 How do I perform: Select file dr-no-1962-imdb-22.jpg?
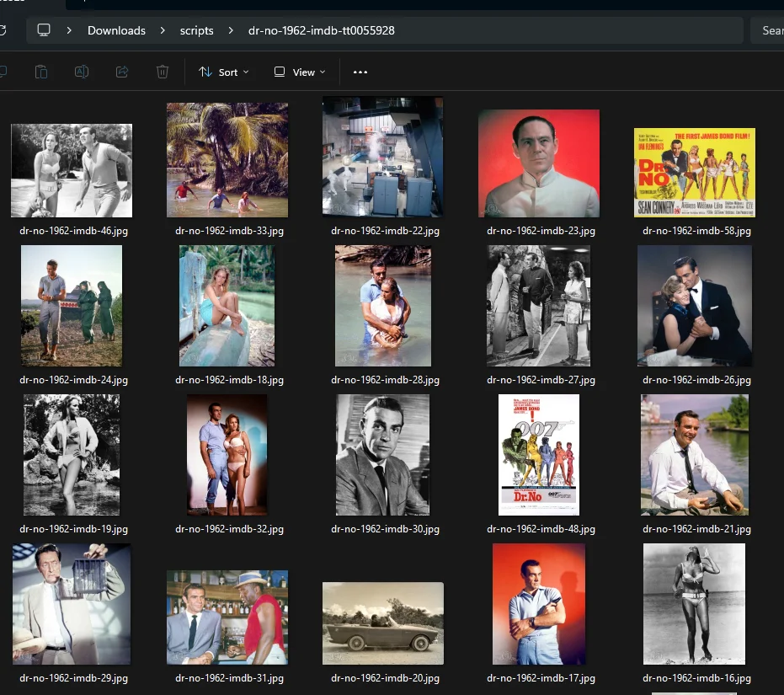(383, 158)
